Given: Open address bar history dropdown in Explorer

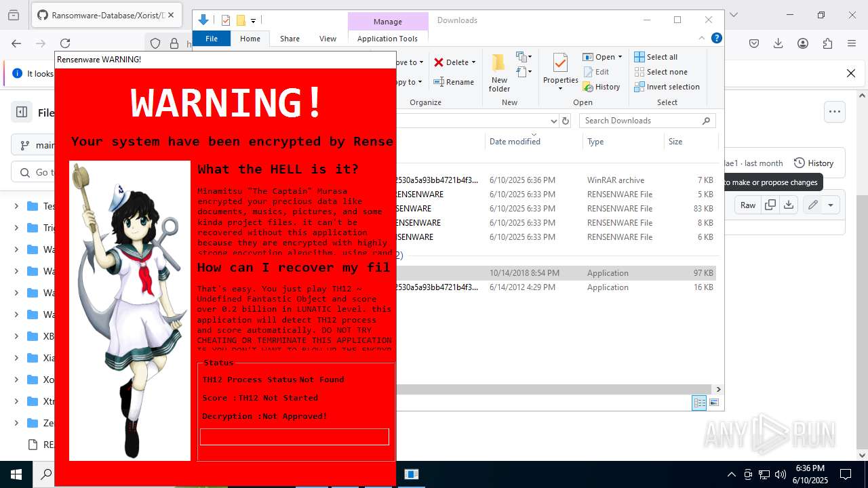Looking at the screenshot, I should 553,121.
